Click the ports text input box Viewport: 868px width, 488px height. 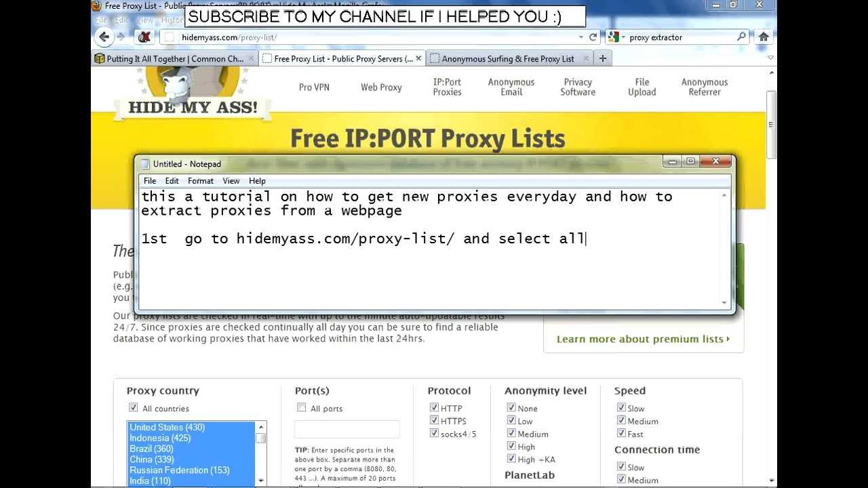coord(347,429)
